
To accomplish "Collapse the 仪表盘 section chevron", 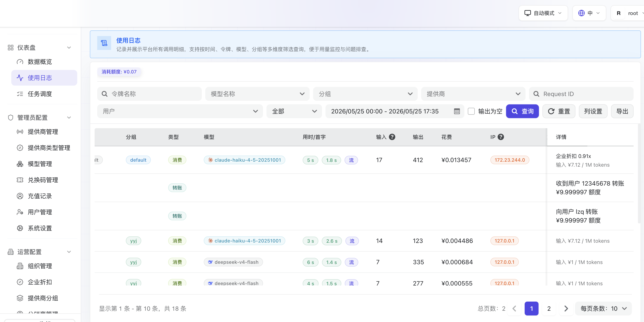I will tap(69, 48).
